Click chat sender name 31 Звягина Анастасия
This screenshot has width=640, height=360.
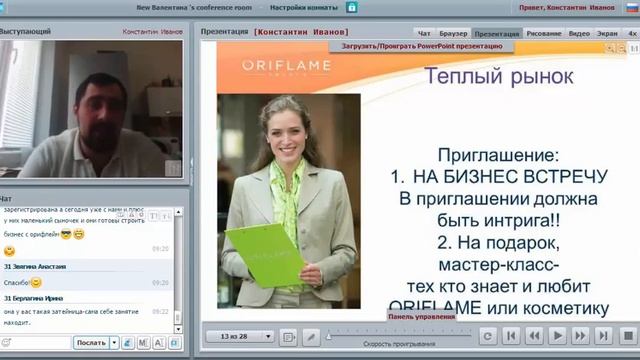tap(35, 267)
